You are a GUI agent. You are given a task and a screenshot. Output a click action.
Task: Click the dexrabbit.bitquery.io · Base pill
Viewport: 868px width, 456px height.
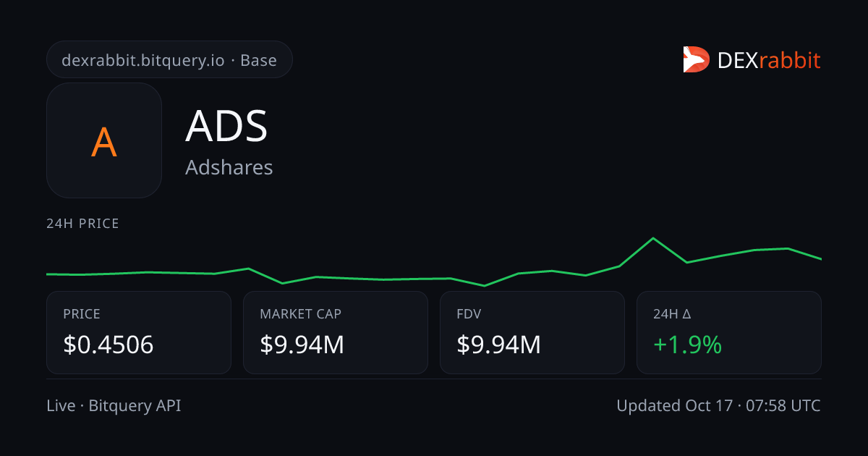pyautogui.click(x=169, y=60)
